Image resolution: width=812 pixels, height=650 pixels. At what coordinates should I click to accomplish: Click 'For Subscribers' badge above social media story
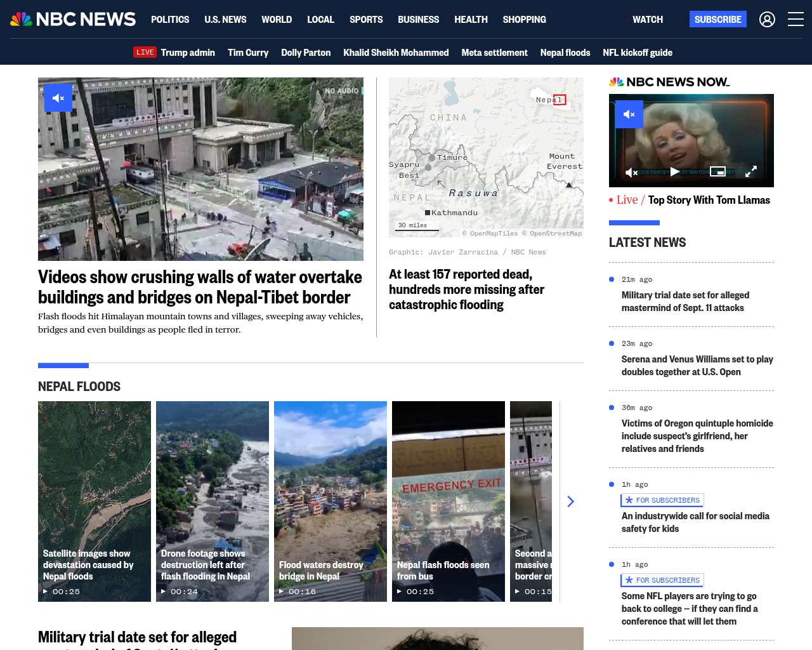(662, 500)
